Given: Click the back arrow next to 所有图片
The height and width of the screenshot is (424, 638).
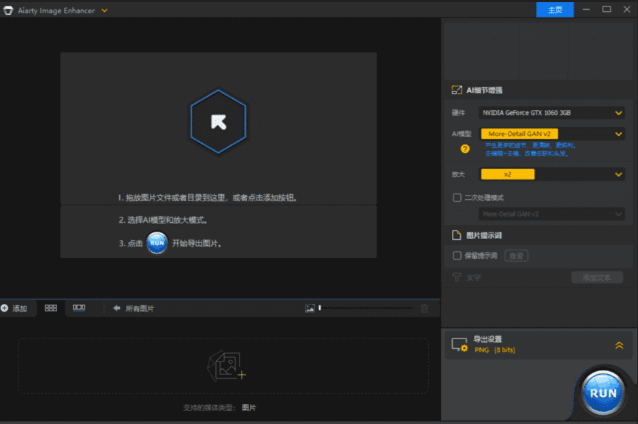Looking at the screenshot, I should (117, 308).
